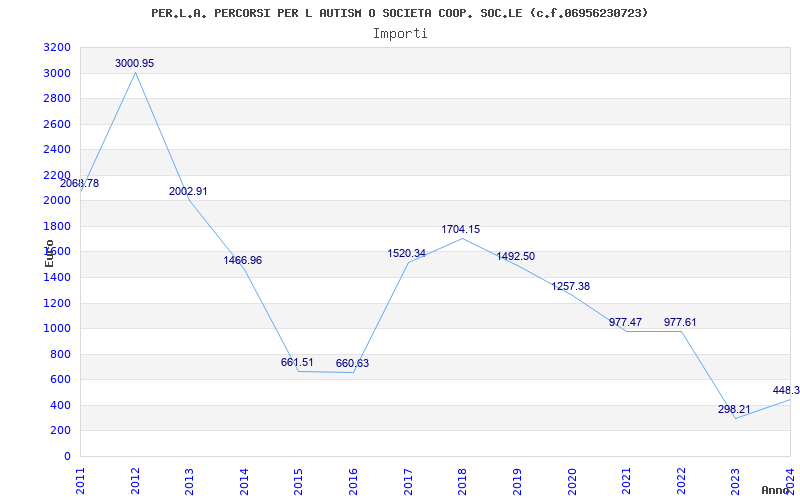The image size is (800, 500).
Task: Select data label 2068.78
Action: click(79, 183)
